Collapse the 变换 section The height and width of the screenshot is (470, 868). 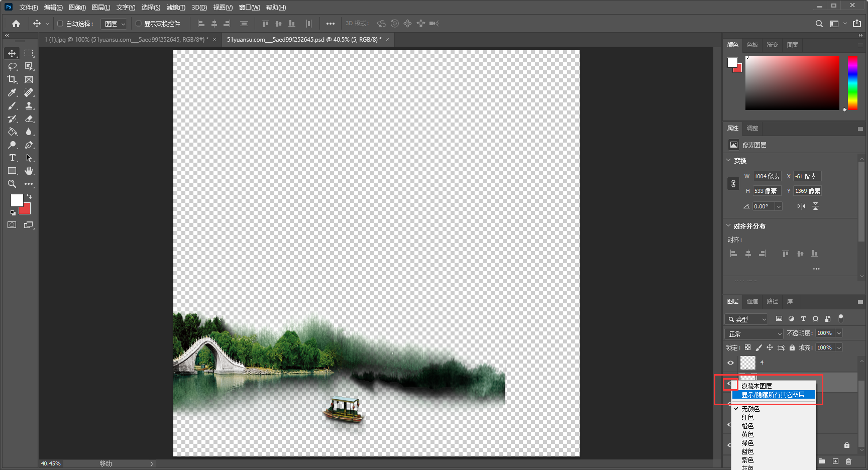[728, 160]
